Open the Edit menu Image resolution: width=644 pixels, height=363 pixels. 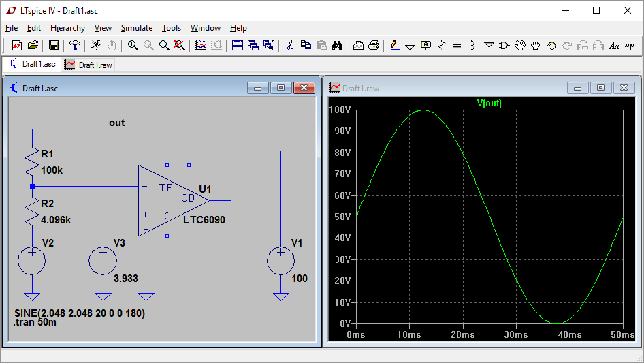coord(33,28)
